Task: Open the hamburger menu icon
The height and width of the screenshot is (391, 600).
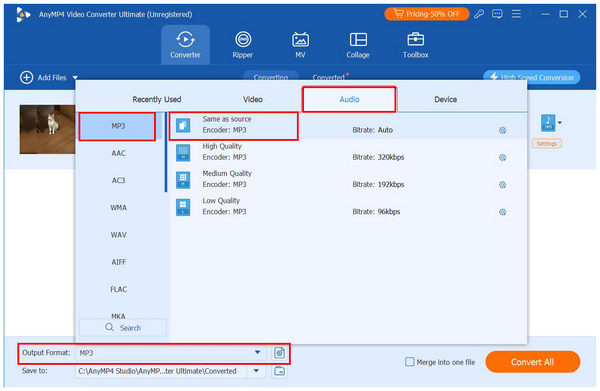Action: [x=516, y=14]
